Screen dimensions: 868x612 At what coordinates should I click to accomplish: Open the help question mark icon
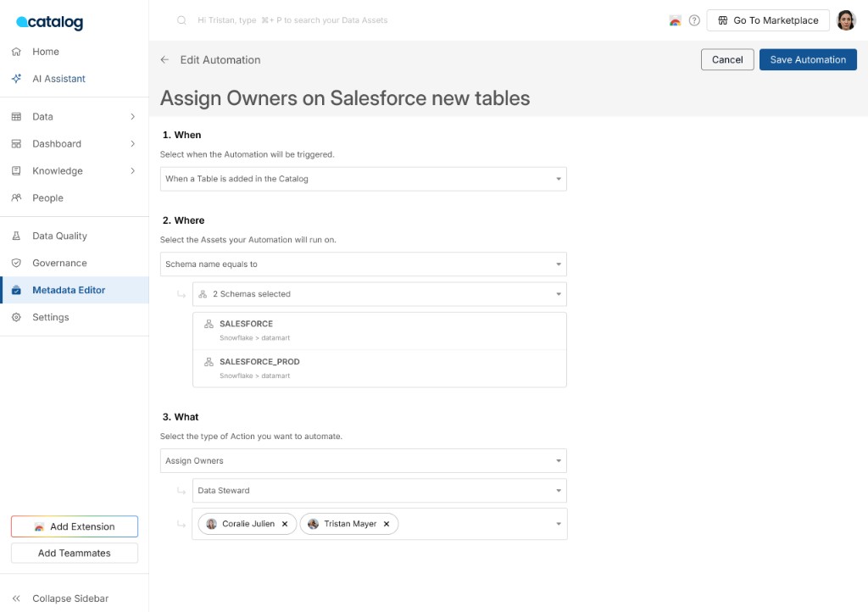click(x=694, y=20)
